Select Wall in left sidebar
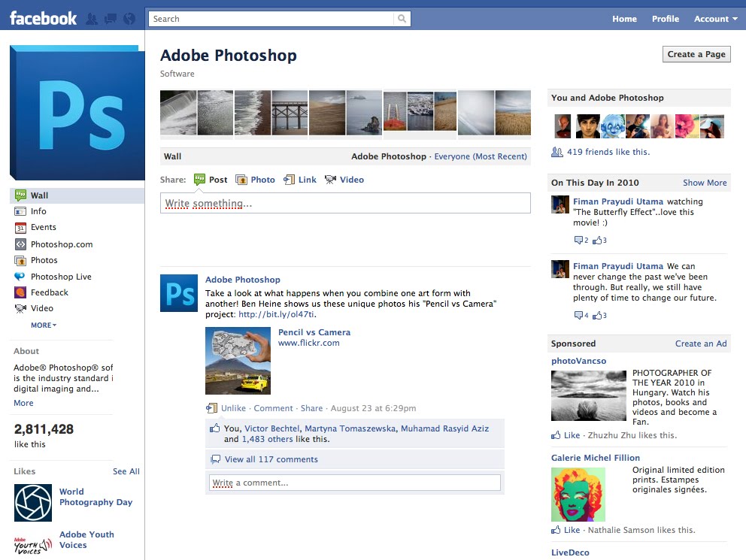This screenshot has width=746, height=560. (x=77, y=195)
